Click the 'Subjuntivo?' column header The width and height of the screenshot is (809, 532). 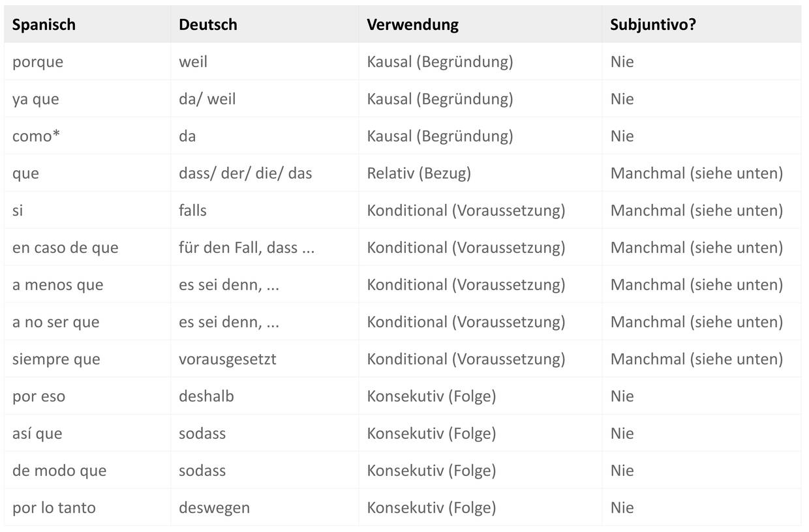(x=653, y=25)
